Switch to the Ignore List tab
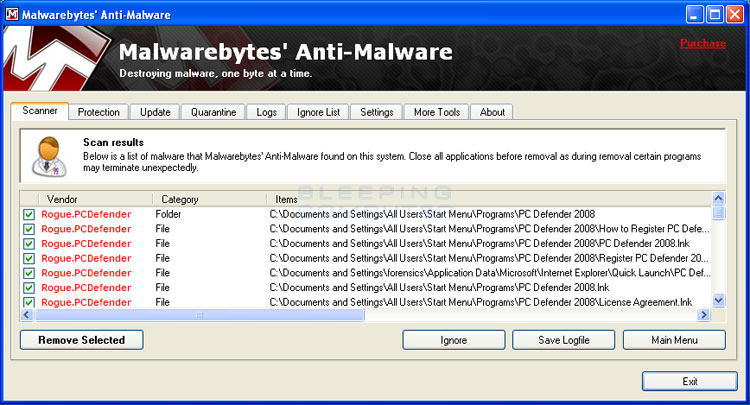Viewport: 750px width, 405px height. 318,112
